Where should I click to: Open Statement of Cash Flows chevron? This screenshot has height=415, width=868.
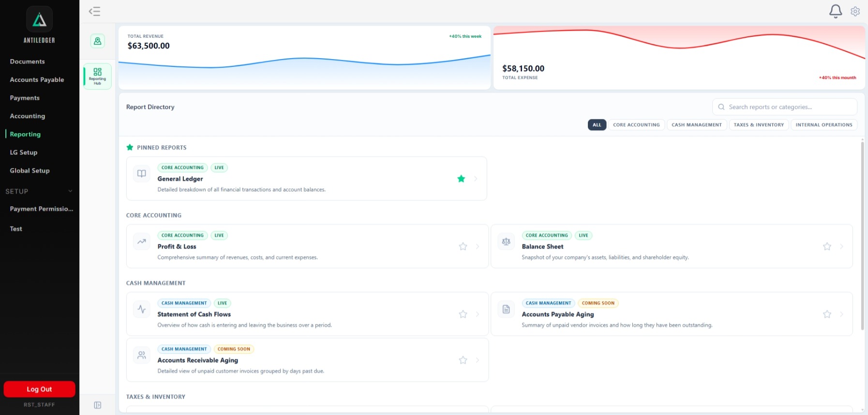477,314
